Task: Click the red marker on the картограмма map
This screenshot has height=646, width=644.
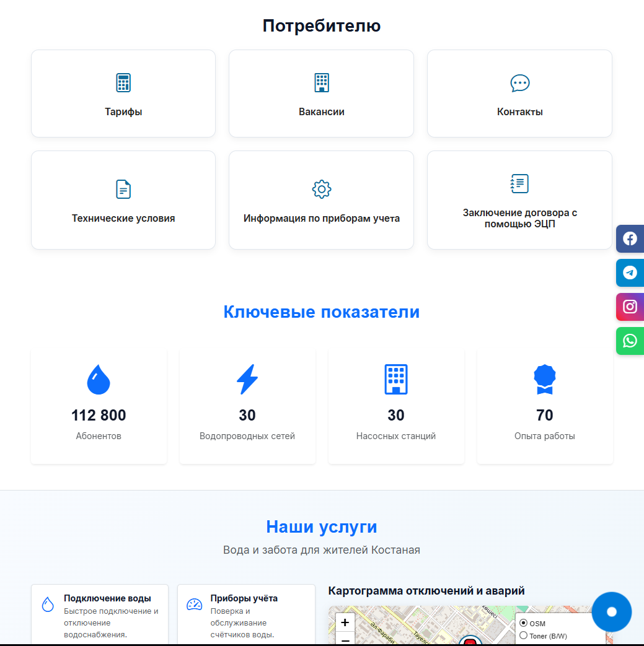Action: (x=472, y=643)
